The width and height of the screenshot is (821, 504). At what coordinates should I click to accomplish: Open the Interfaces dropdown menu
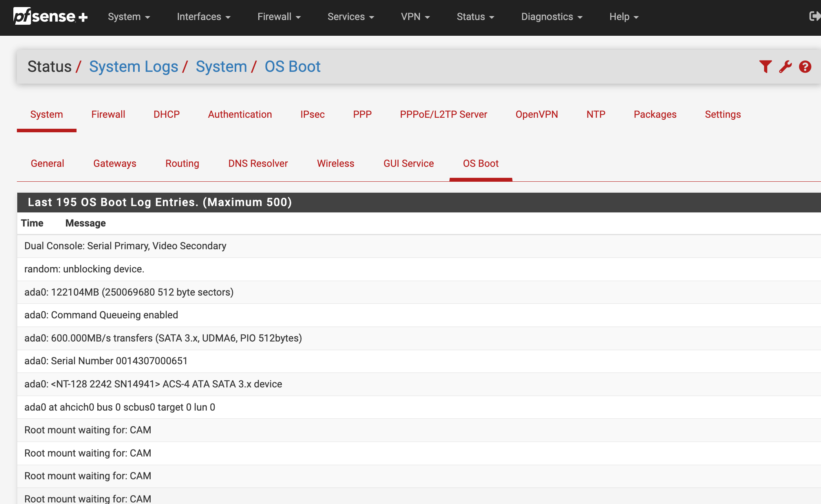point(203,17)
